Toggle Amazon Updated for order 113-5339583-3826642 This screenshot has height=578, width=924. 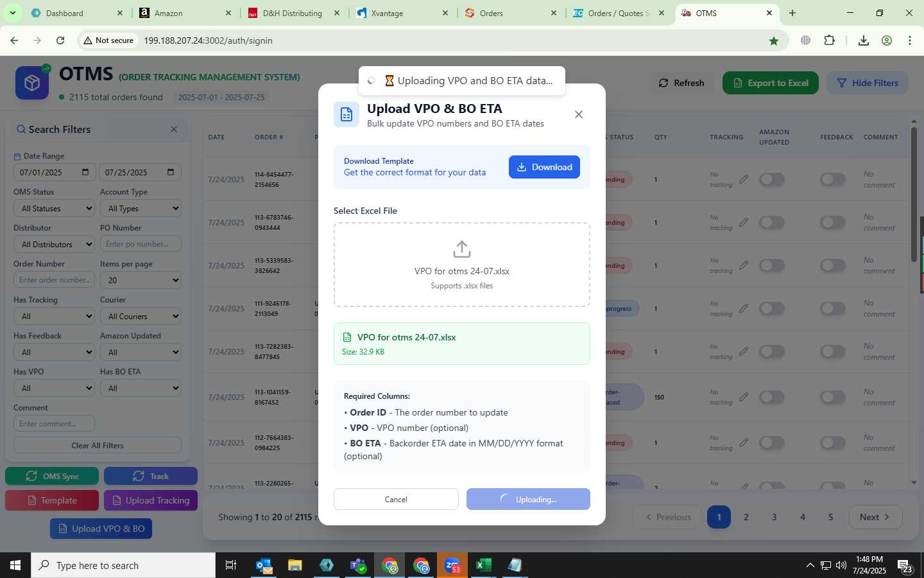(772, 265)
